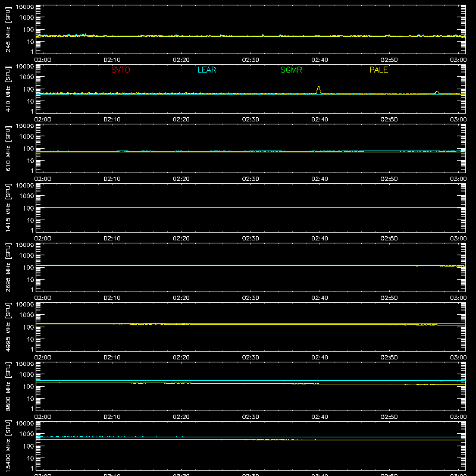The width and height of the screenshot is (476, 476).
Task: Select the 245 MHz [SFU] axis title
Action: [8, 30]
